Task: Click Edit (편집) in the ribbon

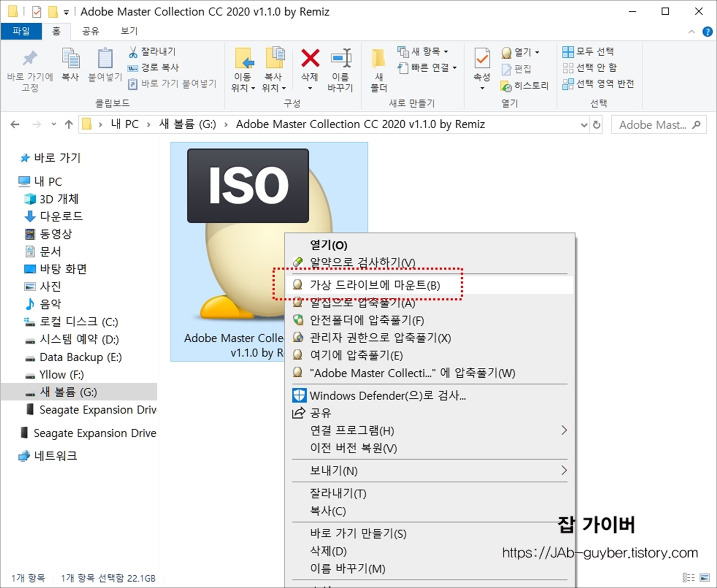Action: pyautogui.click(x=517, y=69)
